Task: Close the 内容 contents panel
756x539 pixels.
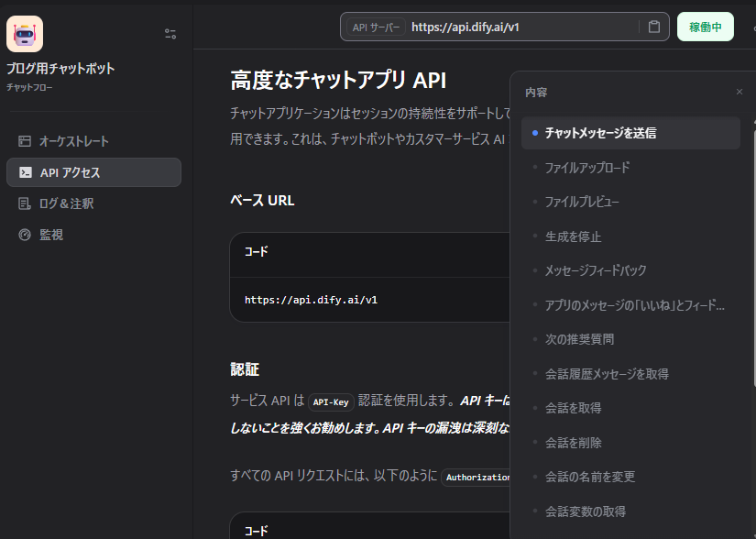Action: 740,92
